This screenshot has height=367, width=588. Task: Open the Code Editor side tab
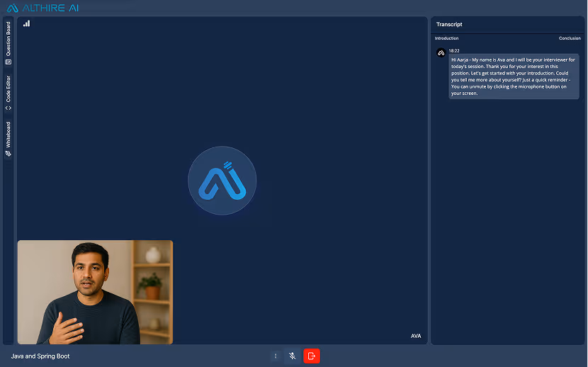(x=9, y=93)
